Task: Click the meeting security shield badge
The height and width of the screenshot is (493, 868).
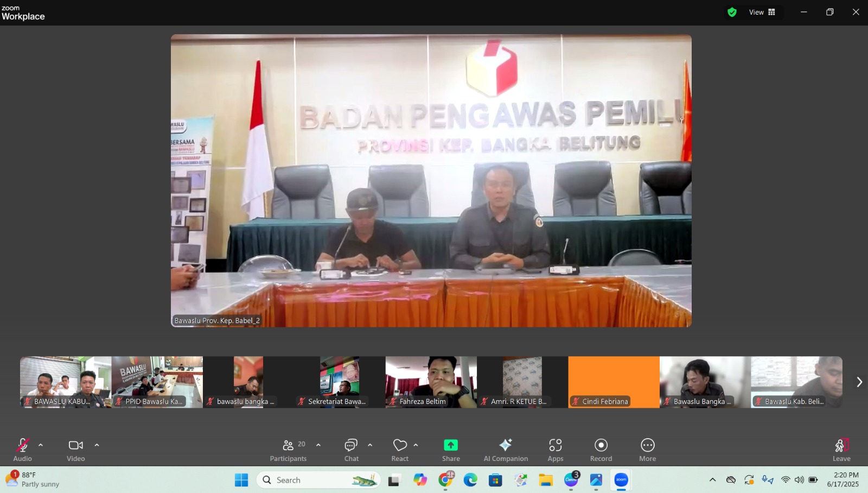Action: click(732, 11)
